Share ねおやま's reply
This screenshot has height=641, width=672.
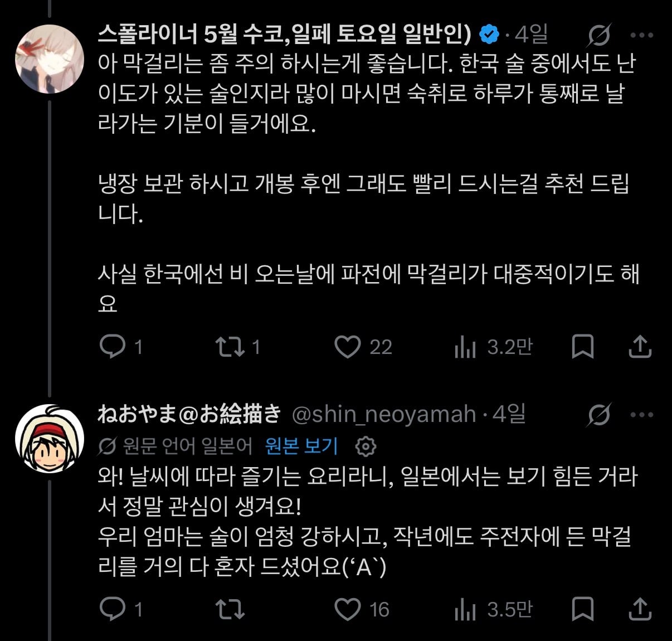(x=640, y=609)
